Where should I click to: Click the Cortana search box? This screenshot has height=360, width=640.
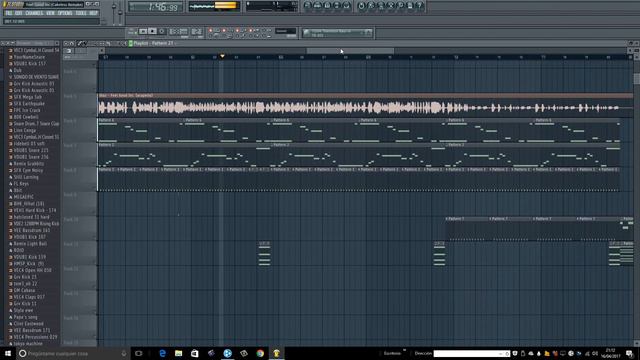(x=73, y=353)
